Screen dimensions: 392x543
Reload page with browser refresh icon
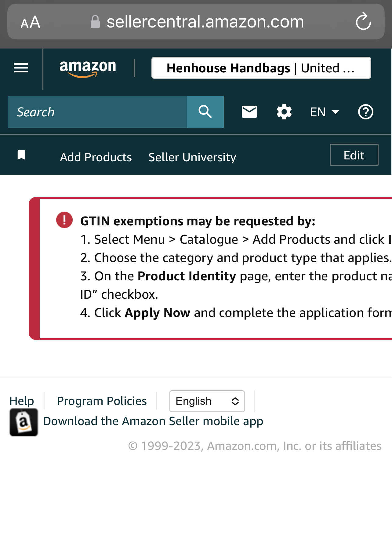point(363,21)
